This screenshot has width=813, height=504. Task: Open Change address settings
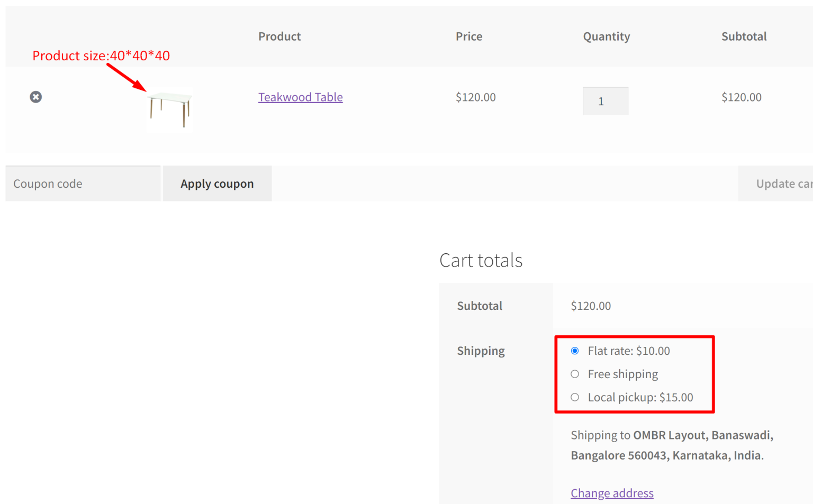[x=612, y=493]
